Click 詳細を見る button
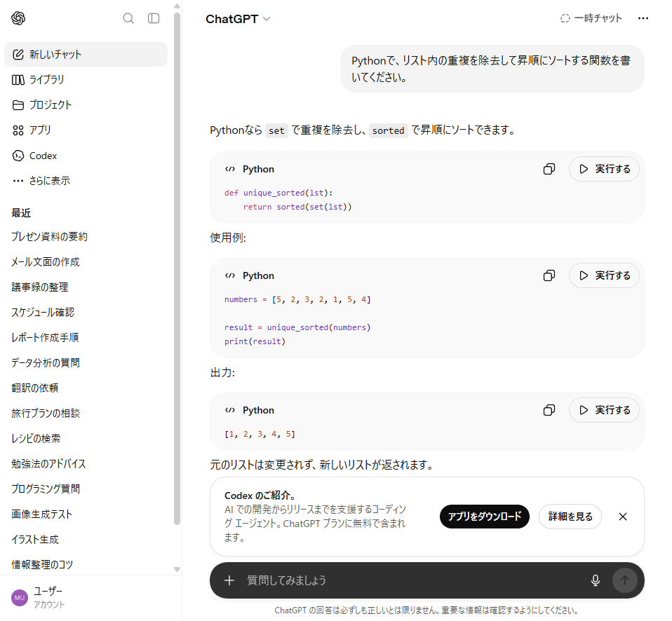This screenshot has height=621, width=672. [x=570, y=517]
